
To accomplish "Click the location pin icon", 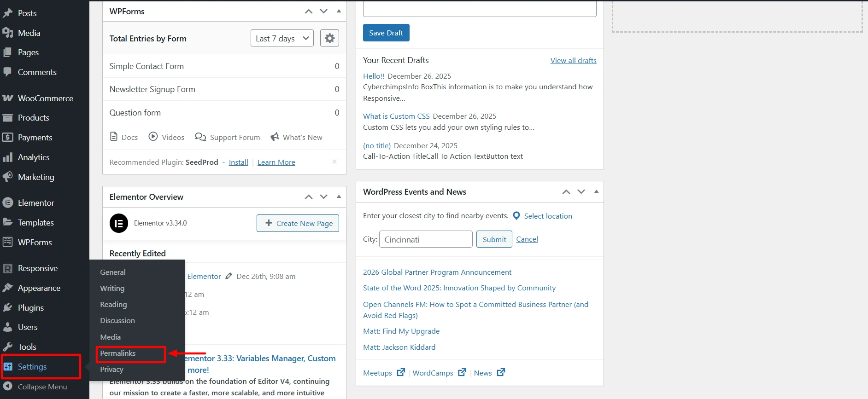I will [516, 216].
